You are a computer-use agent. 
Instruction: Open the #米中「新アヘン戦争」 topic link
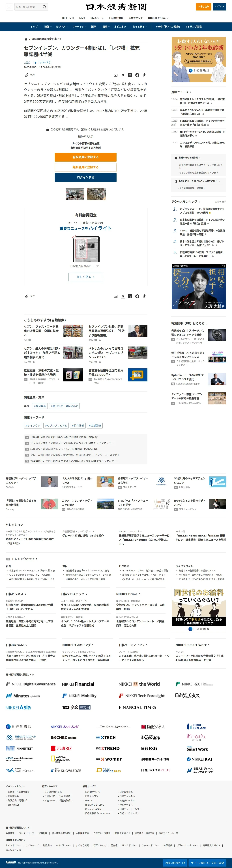pyautogui.click(x=168, y=27)
